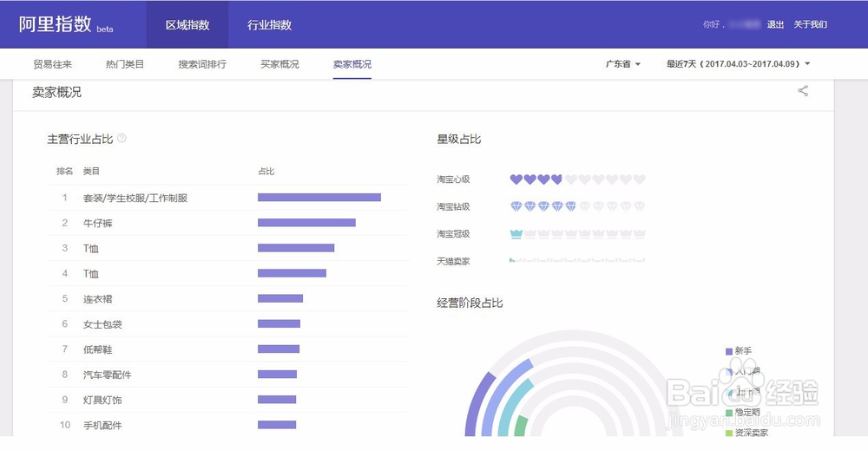This screenshot has width=868, height=450.
Task: Open the 贸易往来 sub-tab
Action: point(53,64)
